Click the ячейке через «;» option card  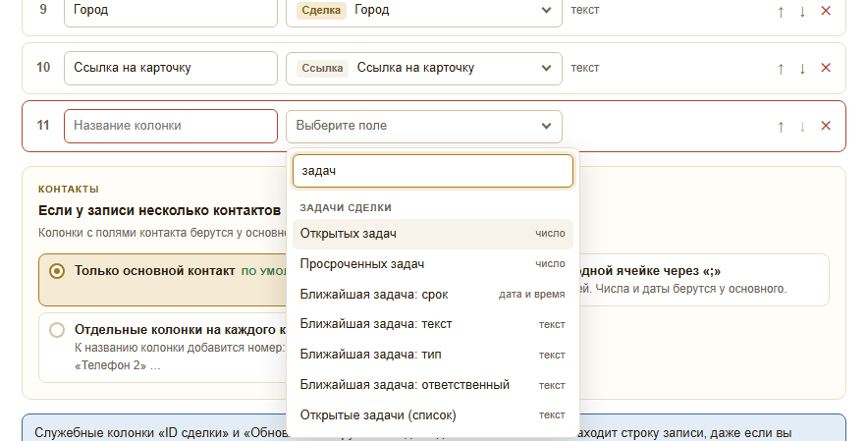pos(703,280)
